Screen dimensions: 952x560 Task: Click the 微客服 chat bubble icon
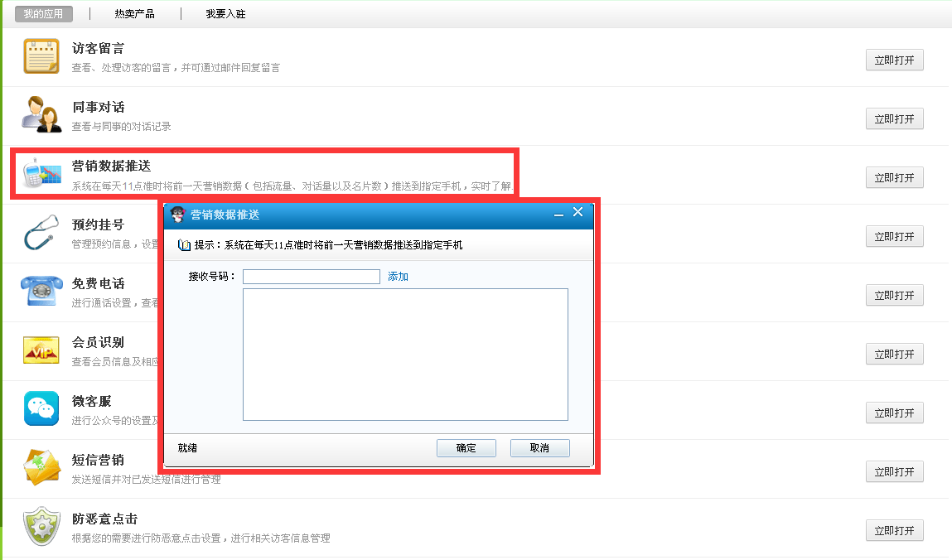click(41, 408)
